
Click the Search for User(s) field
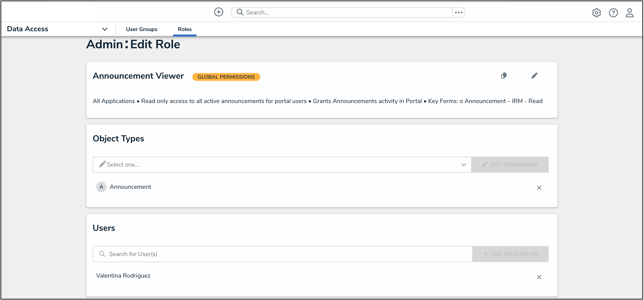click(x=282, y=254)
